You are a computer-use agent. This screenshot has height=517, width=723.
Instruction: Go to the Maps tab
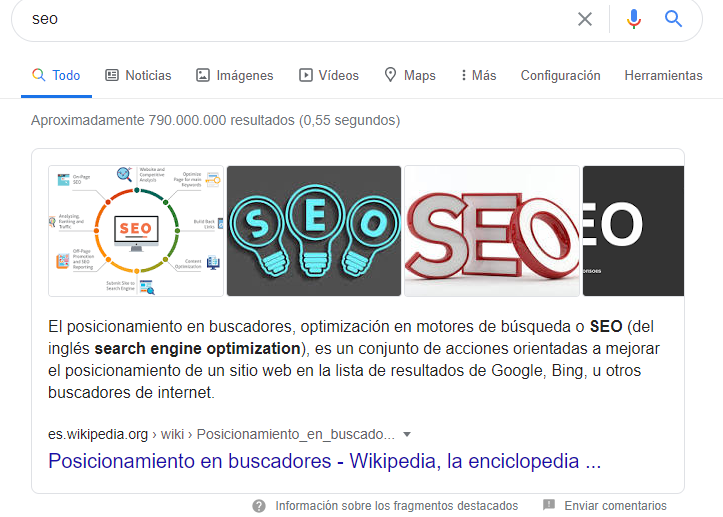pyautogui.click(x=410, y=75)
